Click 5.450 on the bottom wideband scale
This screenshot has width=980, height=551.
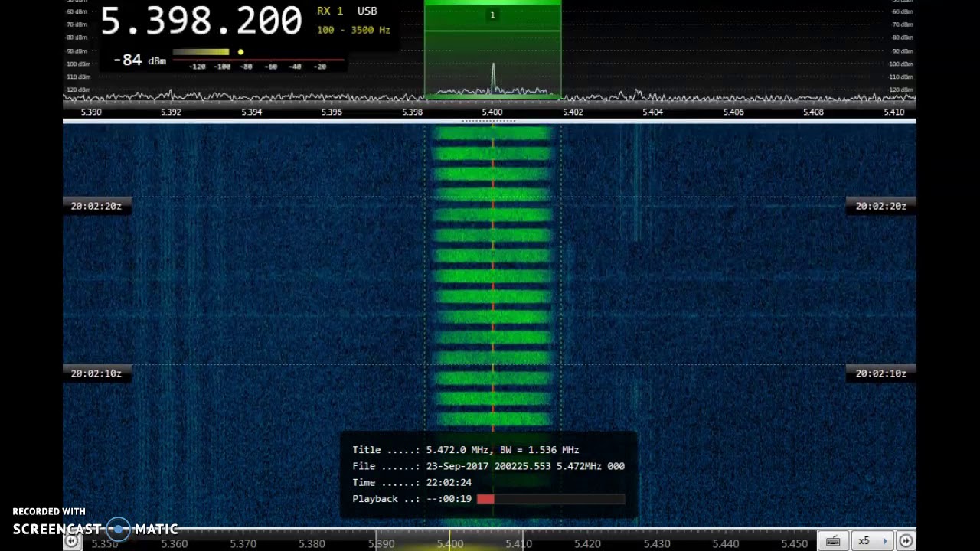pos(794,543)
